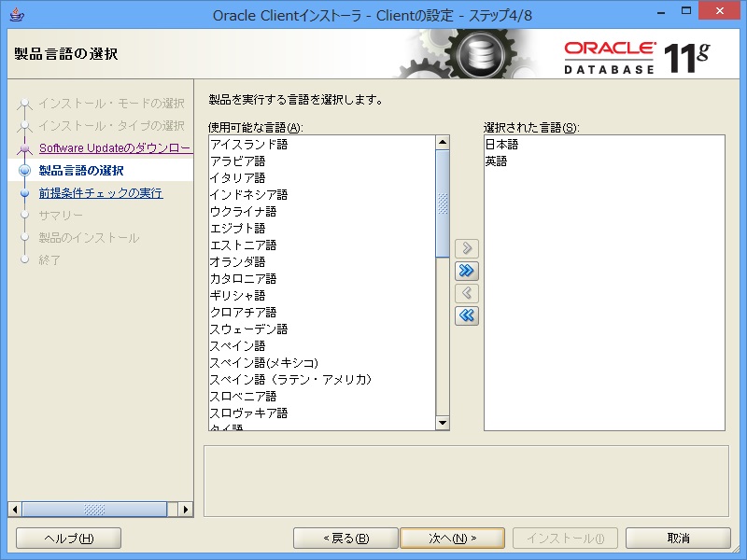Viewport: 747px width, 560px height.
Task: Click the Java icon in title bar
Action: [x=12, y=14]
